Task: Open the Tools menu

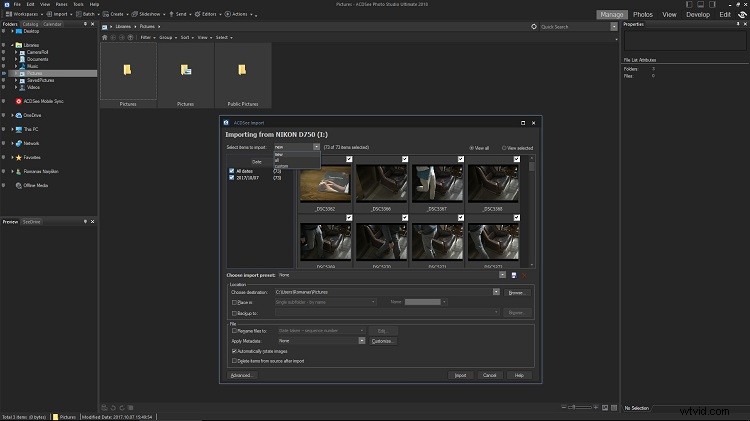Action: 78,4
